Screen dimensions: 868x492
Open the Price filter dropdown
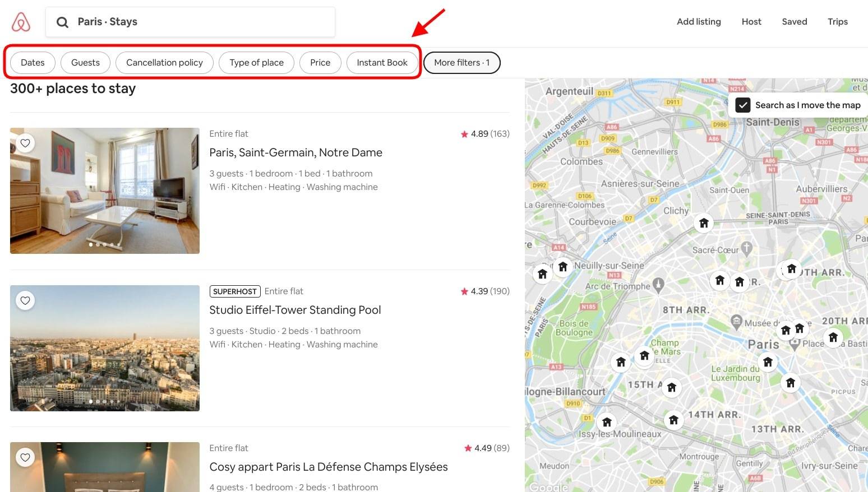[x=320, y=63]
